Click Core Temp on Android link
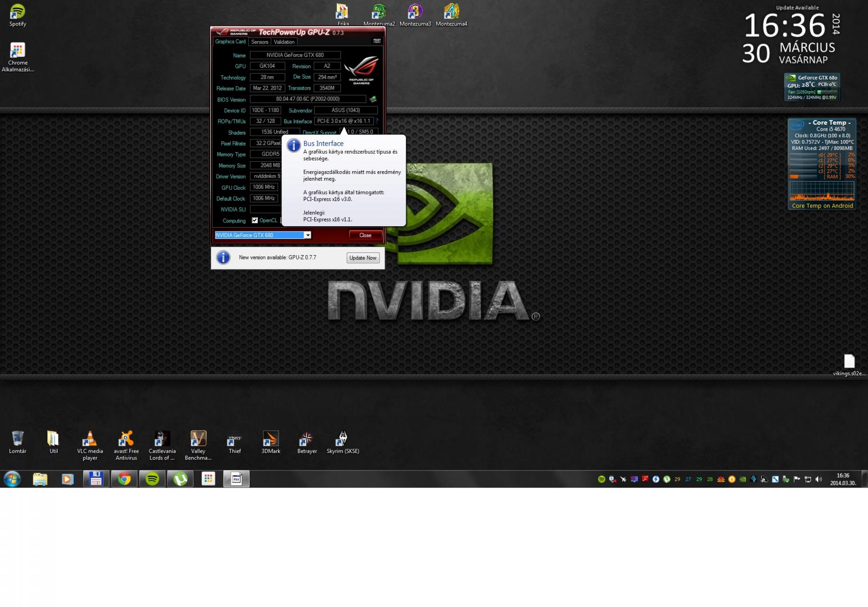 [822, 205]
